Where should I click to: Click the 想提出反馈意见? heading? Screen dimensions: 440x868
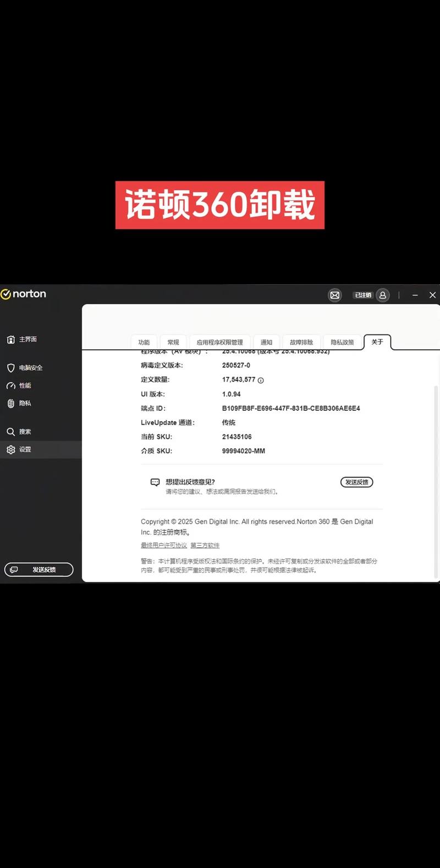pyautogui.click(x=190, y=482)
